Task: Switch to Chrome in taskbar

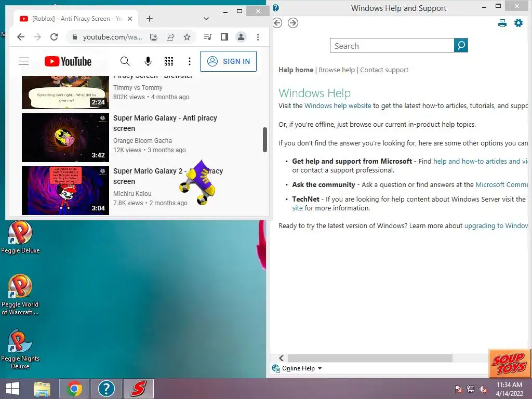Action: [x=74, y=389]
